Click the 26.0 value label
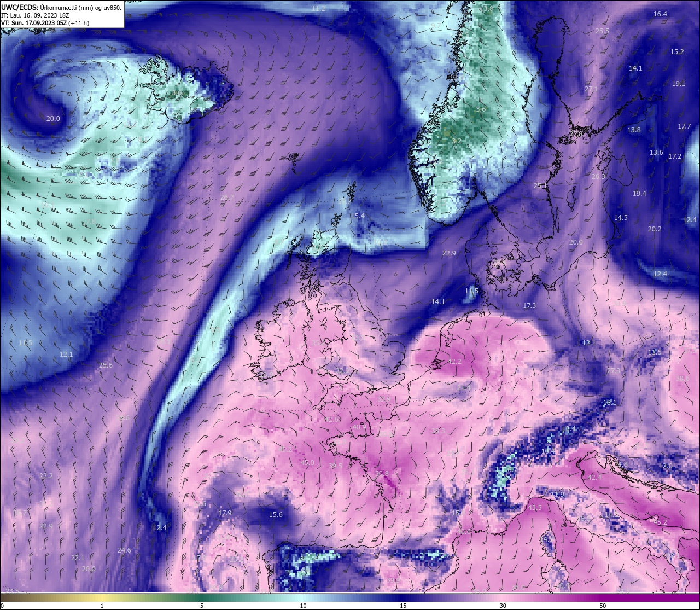700x610 pixels. [89, 569]
